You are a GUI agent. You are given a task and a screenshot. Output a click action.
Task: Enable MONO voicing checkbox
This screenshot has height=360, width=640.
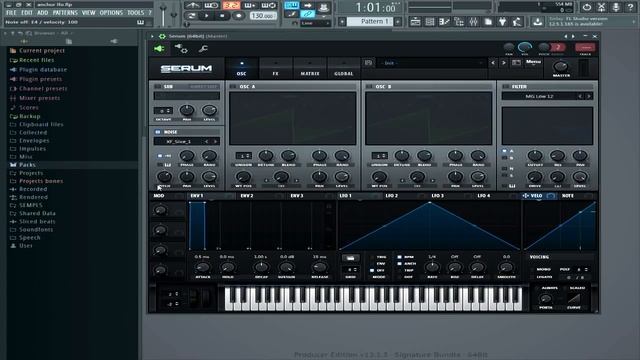click(x=532, y=269)
